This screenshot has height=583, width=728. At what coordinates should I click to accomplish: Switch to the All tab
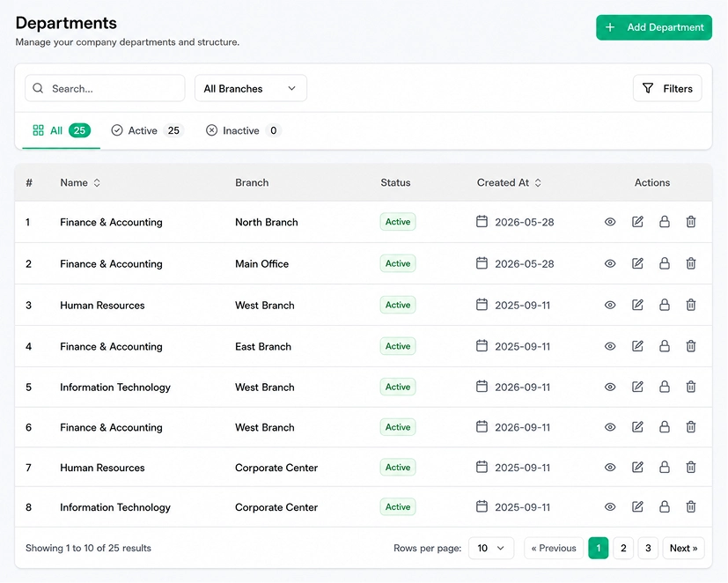click(x=62, y=130)
